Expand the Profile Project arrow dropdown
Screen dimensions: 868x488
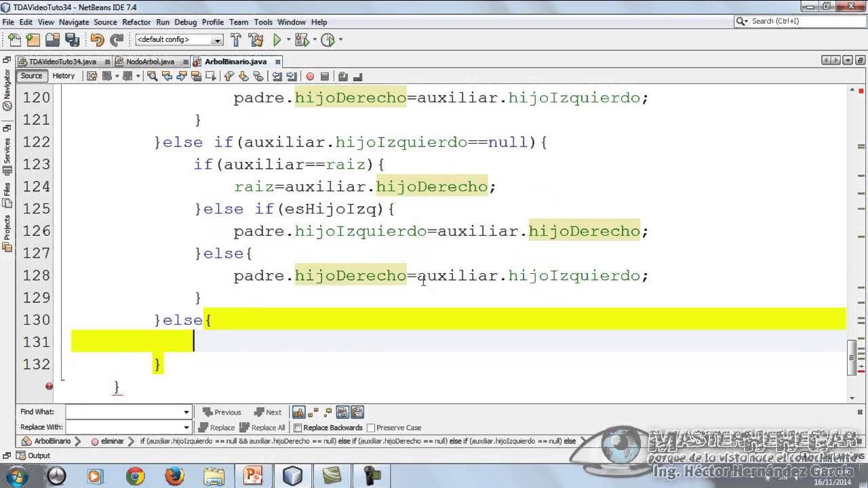click(x=340, y=40)
